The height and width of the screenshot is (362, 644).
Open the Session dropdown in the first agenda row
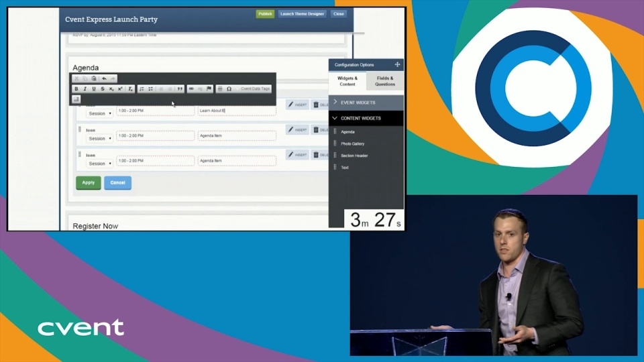(x=100, y=113)
